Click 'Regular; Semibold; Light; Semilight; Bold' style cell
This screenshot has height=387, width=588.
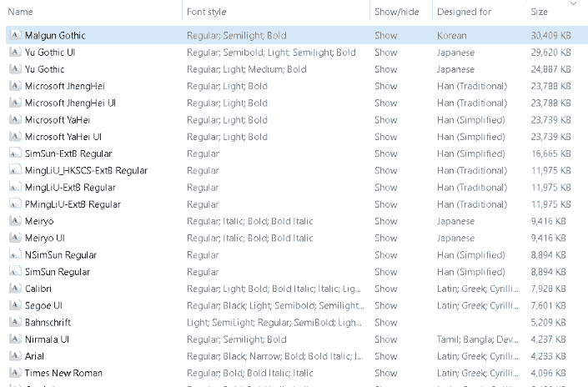[271, 53]
